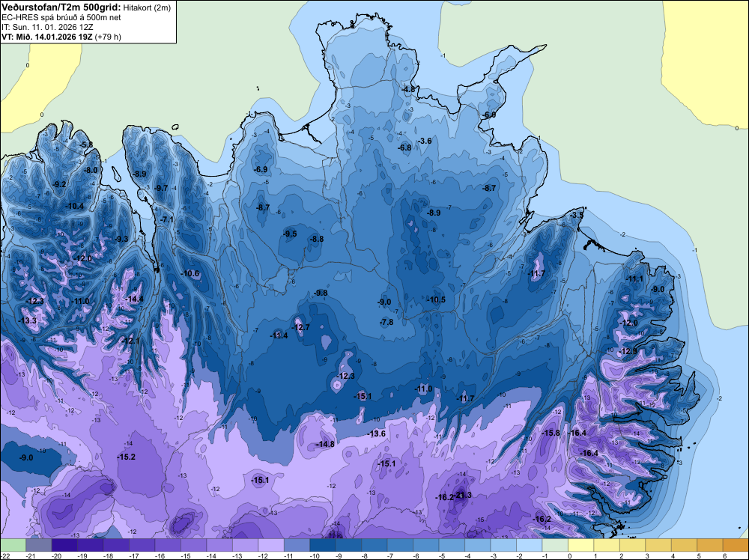Select the -4.8 temperature value
The height and width of the screenshot is (560, 749).
[x=408, y=89]
